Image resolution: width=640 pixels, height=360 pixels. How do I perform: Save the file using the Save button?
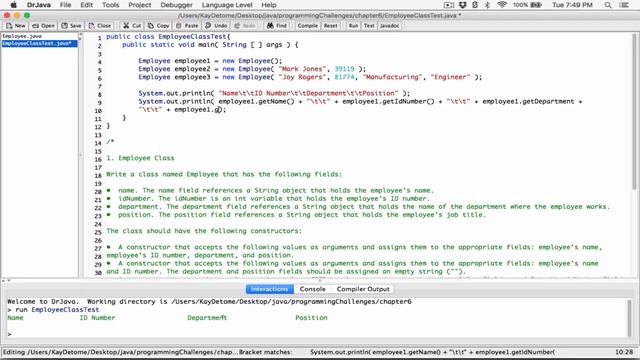click(x=71, y=26)
